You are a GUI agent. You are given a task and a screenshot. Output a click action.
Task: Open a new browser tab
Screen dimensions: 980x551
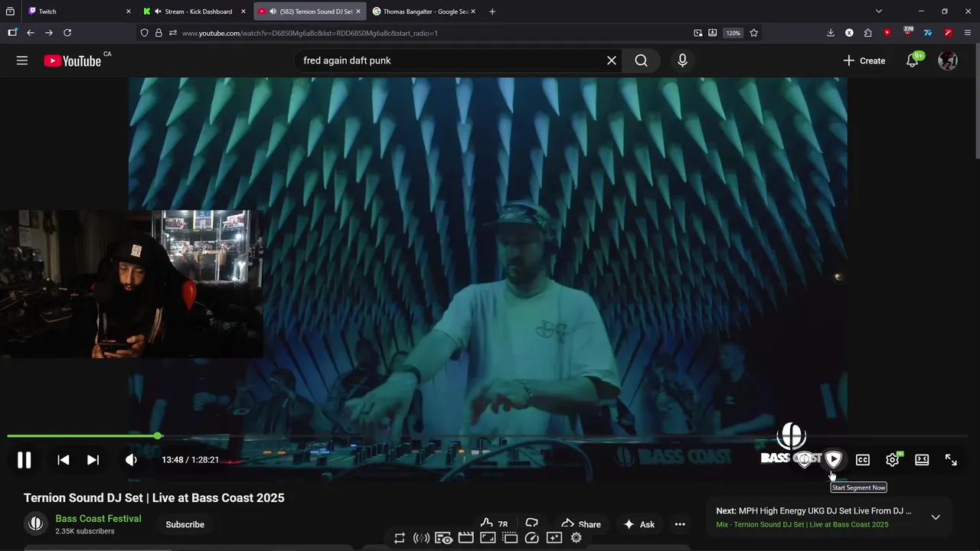coord(492,11)
